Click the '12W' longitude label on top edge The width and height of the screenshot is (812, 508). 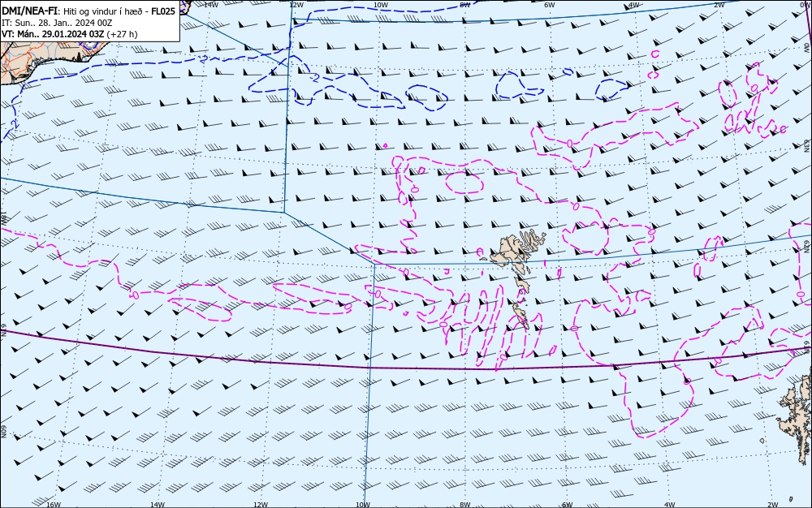(296, 5)
